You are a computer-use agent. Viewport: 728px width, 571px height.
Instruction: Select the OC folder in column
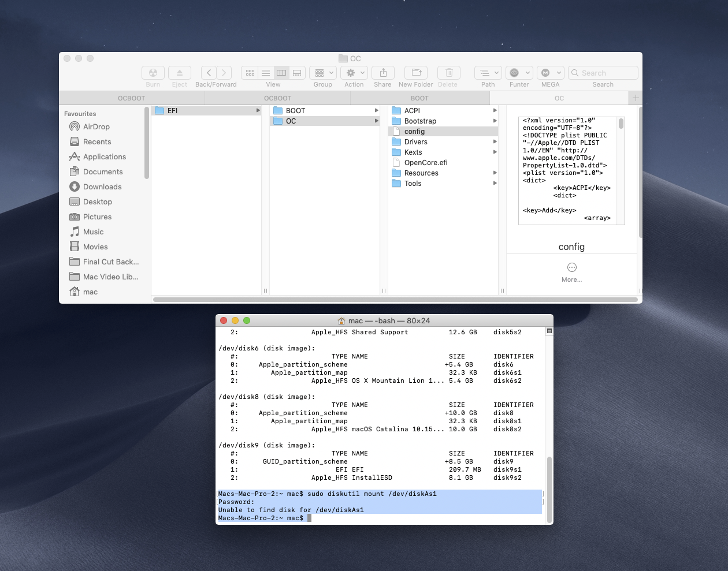(325, 121)
